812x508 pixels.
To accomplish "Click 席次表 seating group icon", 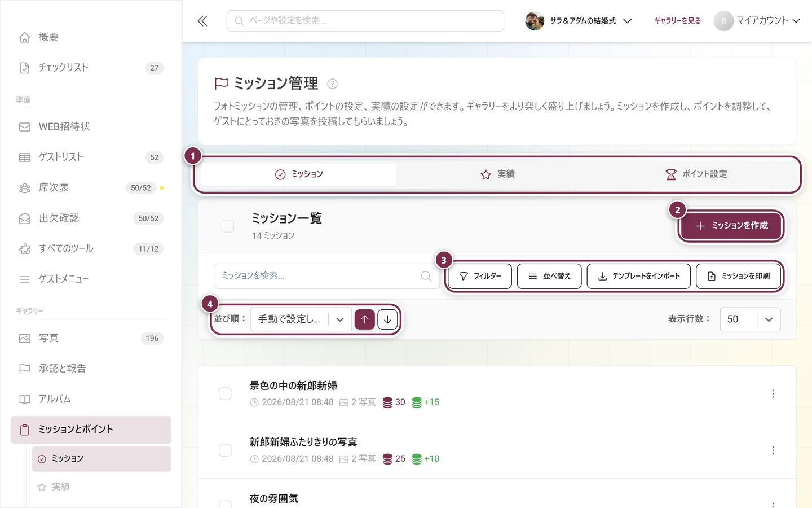I will point(25,188).
